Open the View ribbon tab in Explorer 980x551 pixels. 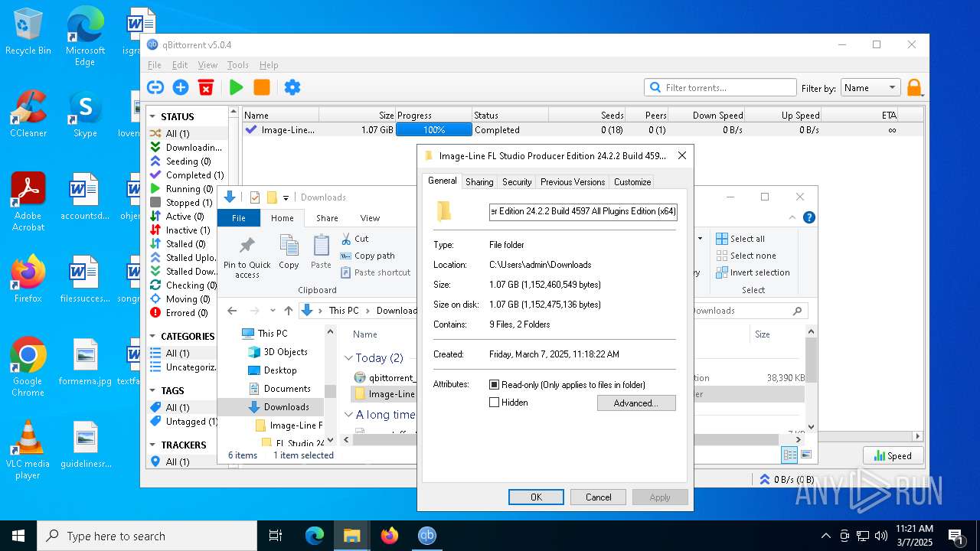tap(370, 218)
